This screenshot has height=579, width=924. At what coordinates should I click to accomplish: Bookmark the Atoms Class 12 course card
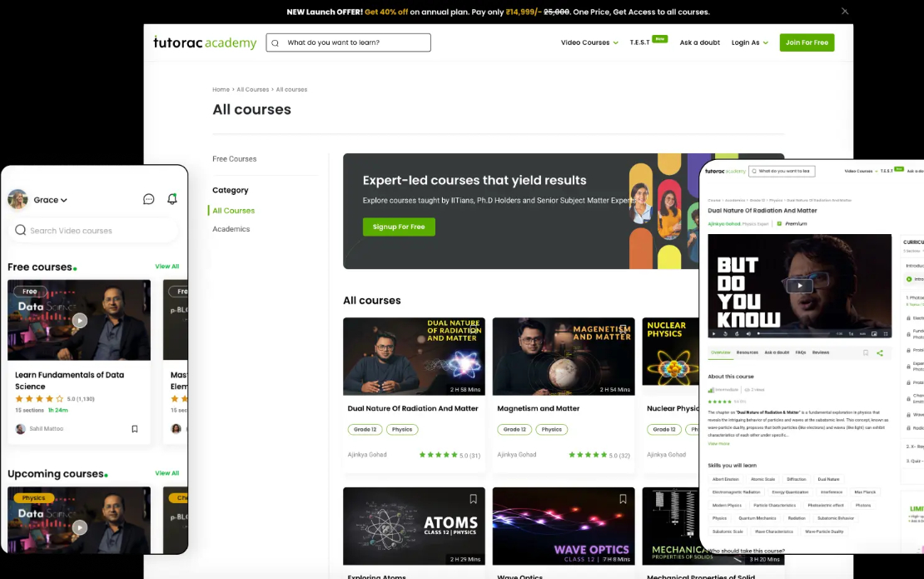point(473,499)
